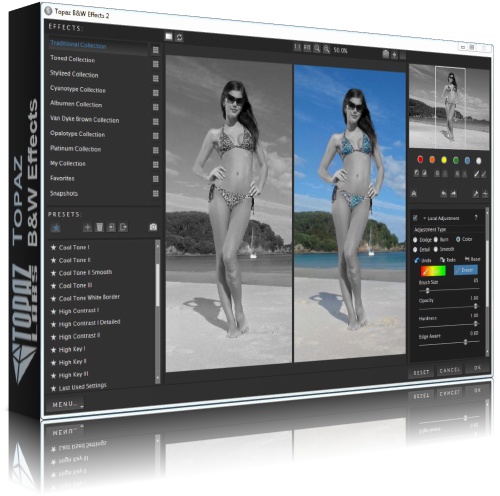Click the Opacity slider handle
The height and width of the screenshot is (496, 500).
[476, 306]
